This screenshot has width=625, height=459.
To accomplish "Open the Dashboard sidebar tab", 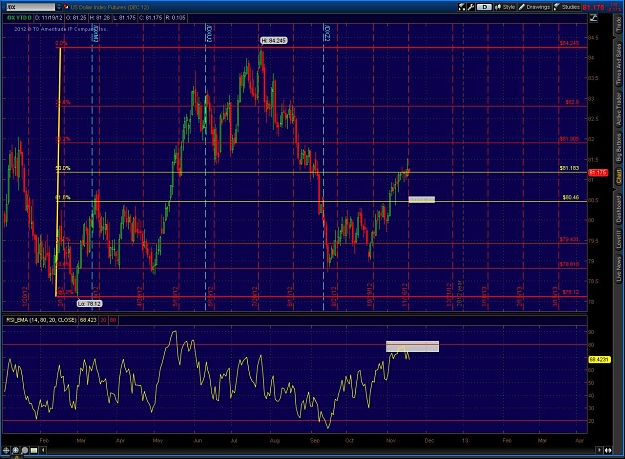I will [x=618, y=209].
